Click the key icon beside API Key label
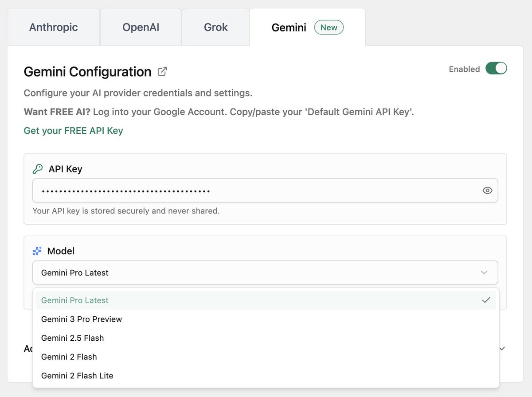The image size is (532, 397). click(37, 168)
